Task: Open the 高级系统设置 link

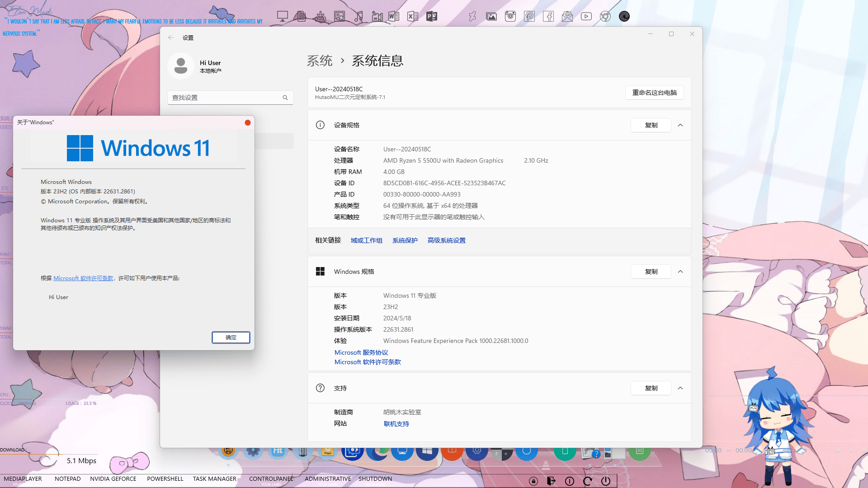Action: (x=446, y=240)
